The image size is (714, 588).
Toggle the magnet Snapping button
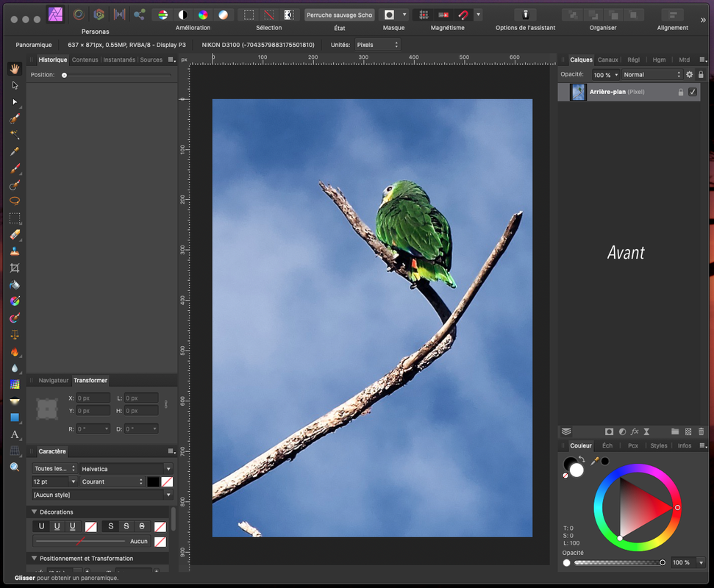[x=463, y=15]
